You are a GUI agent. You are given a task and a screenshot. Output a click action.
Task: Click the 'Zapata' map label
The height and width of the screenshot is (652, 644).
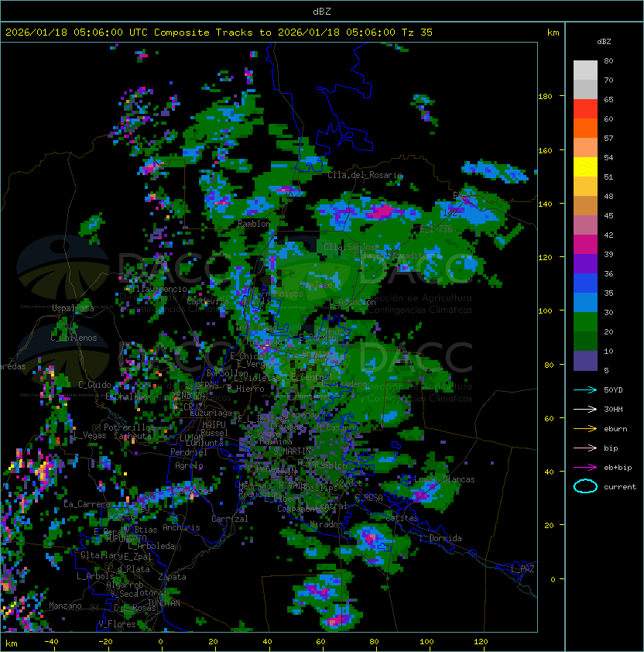click(x=172, y=577)
